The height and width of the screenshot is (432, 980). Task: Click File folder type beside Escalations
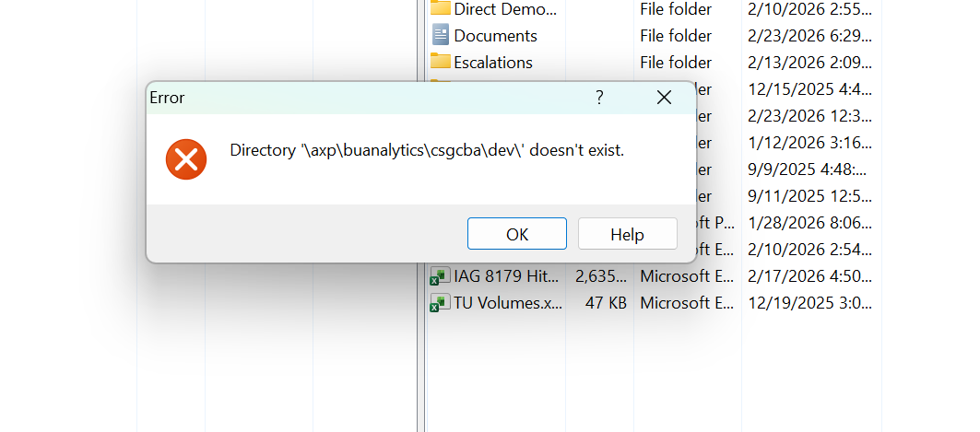tap(676, 63)
